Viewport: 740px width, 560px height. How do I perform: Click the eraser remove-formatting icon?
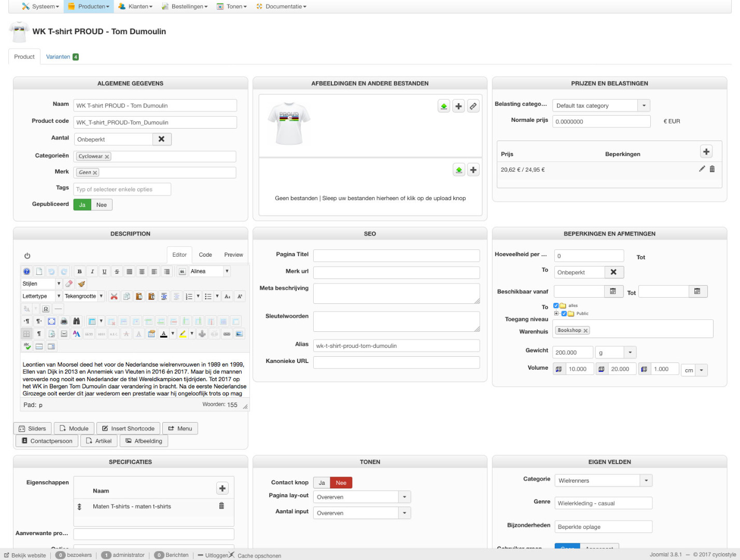pos(69,284)
